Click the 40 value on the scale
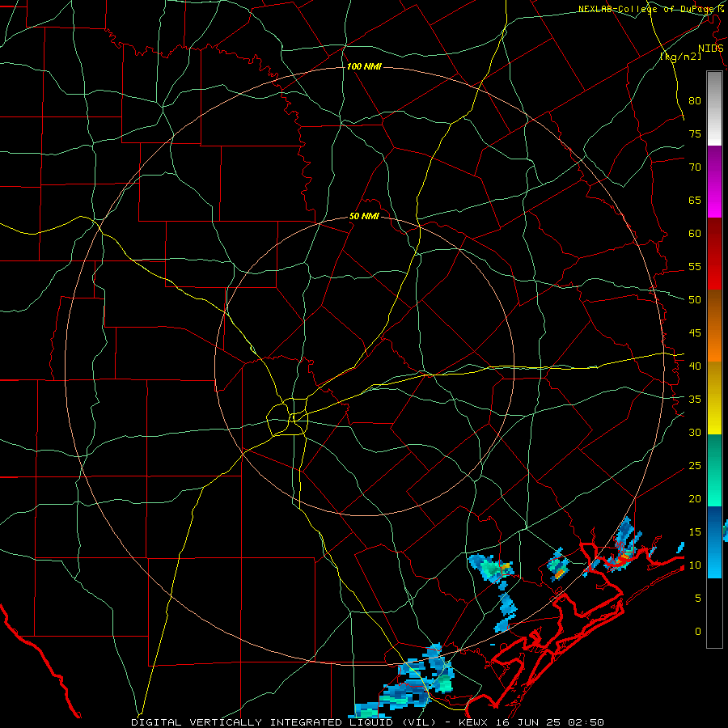The height and width of the screenshot is (728, 728). 695,366
